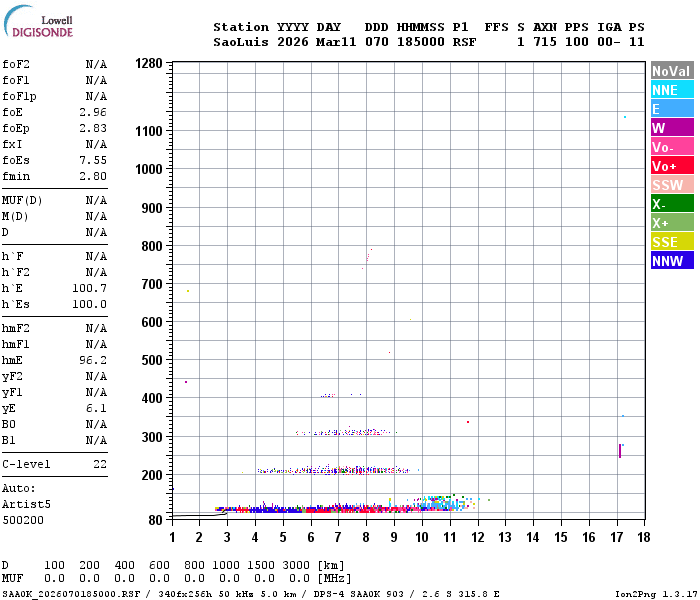Click the C-level value 22
Image resolution: width=700 pixels, height=600 pixels.
(x=100, y=464)
